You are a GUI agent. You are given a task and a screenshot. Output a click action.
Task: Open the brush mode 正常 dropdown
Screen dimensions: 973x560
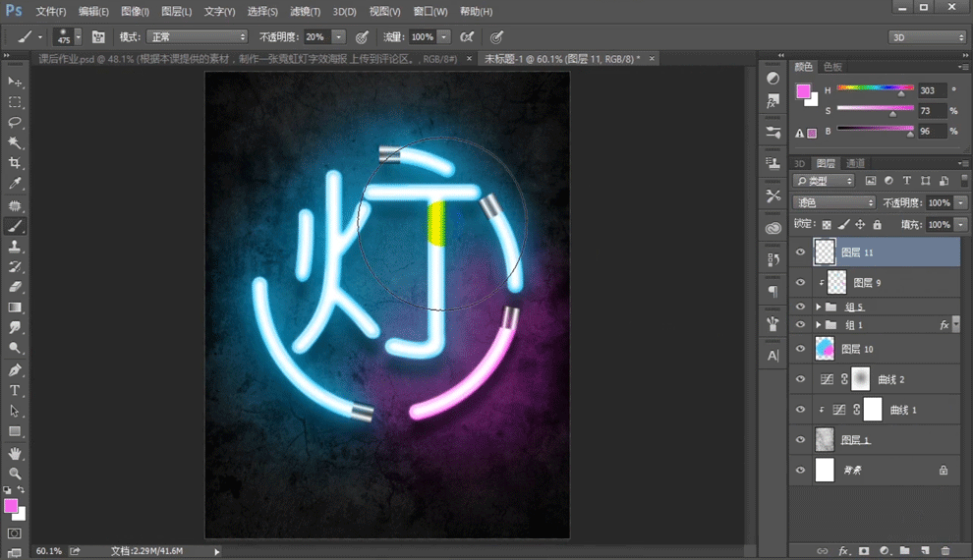[x=197, y=37]
